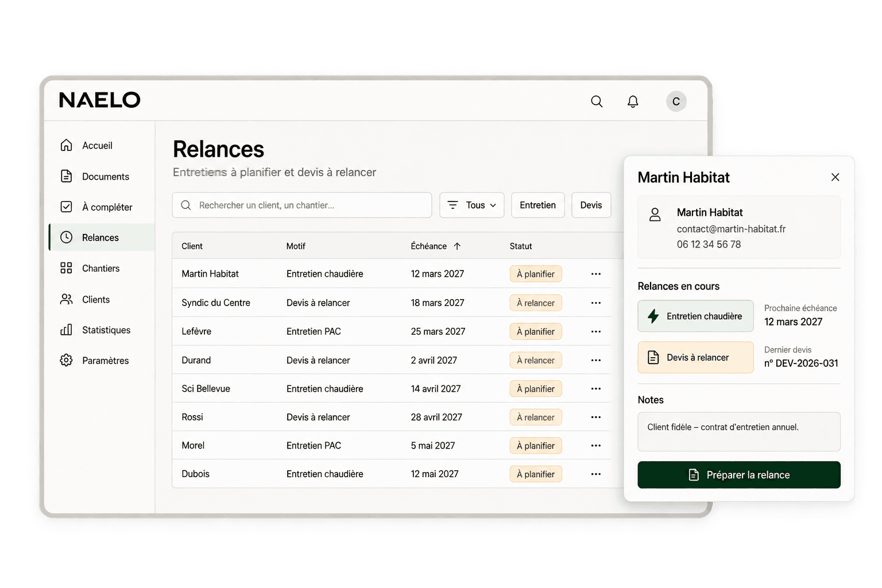The image size is (882, 588).
Task: Open more options for Martin Habitat row
Action: click(x=596, y=274)
